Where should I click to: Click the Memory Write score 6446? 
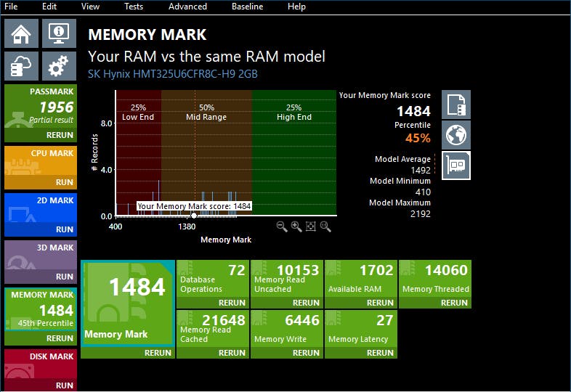(x=302, y=320)
